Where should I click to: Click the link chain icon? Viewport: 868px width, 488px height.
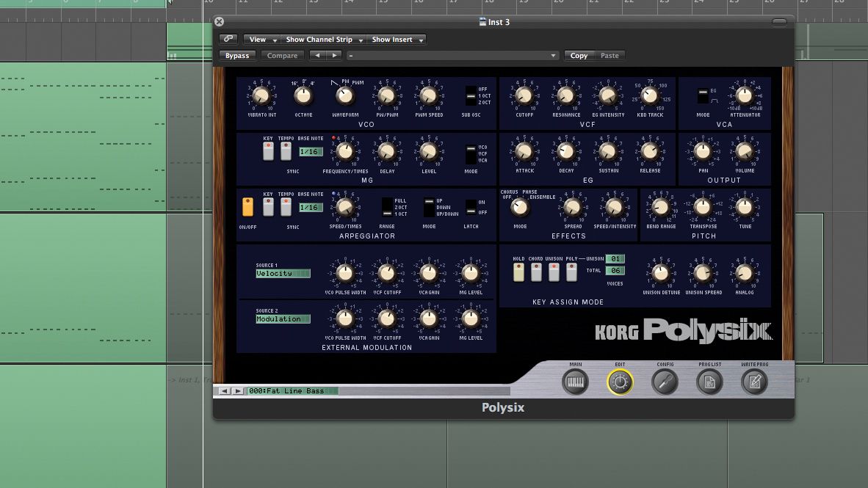[228, 40]
